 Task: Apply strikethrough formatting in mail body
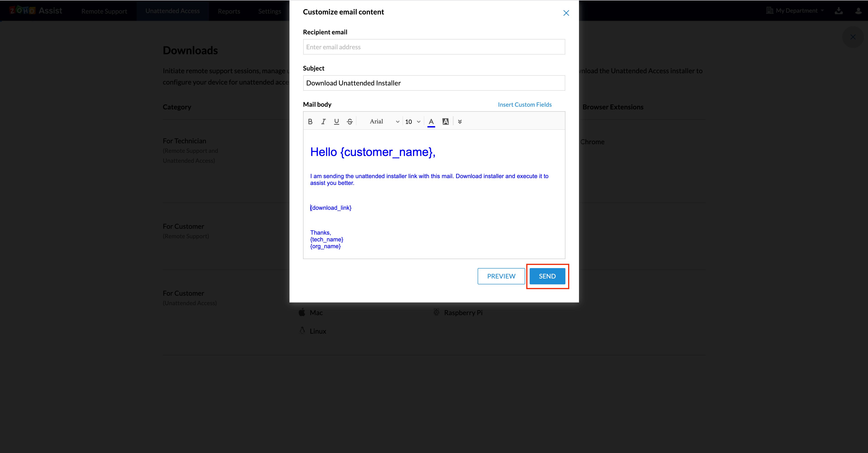[x=349, y=122]
